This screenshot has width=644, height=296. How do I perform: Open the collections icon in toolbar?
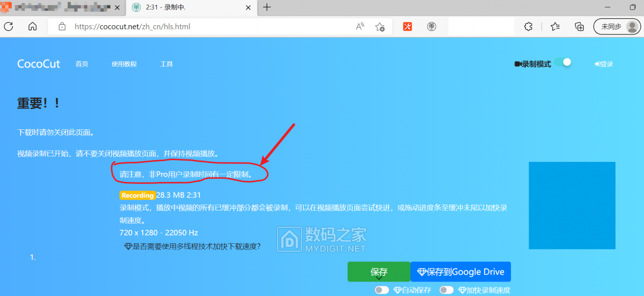point(579,27)
